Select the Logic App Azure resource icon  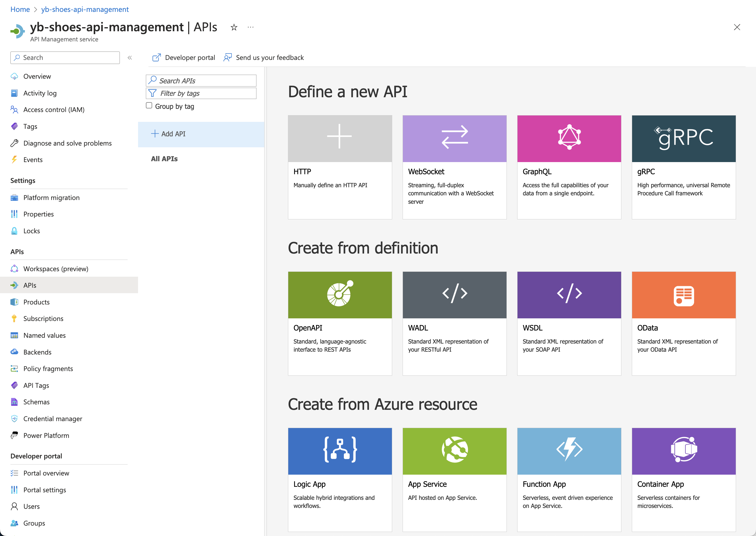click(340, 451)
